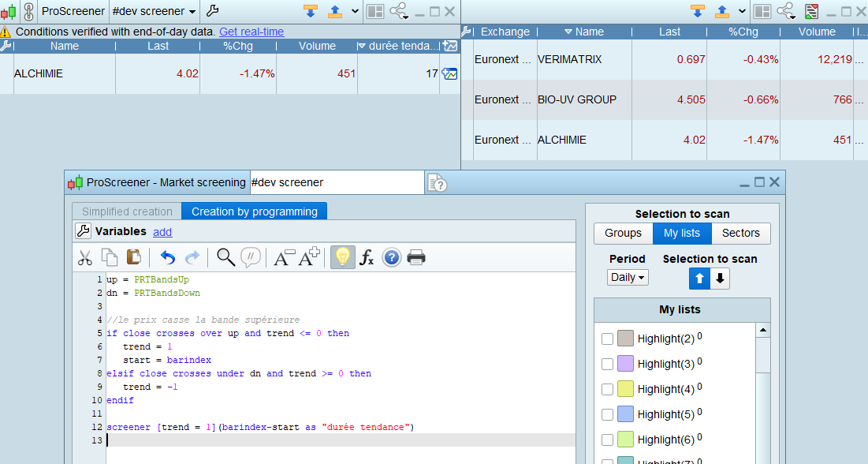This screenshot has height=464, width=868.
Task: Open the magnifier search tool in editor
Action: [225, 257]
